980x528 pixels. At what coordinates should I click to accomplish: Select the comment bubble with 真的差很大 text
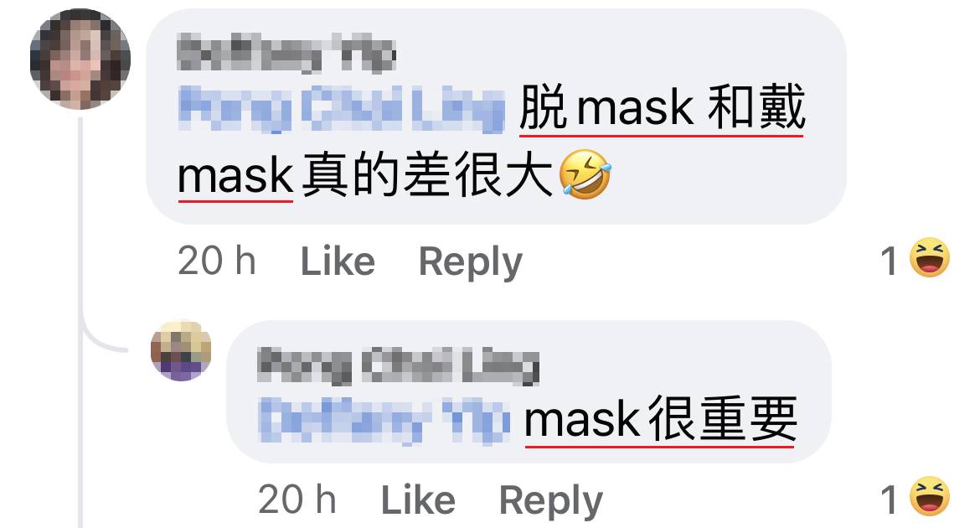coord(496,116)
